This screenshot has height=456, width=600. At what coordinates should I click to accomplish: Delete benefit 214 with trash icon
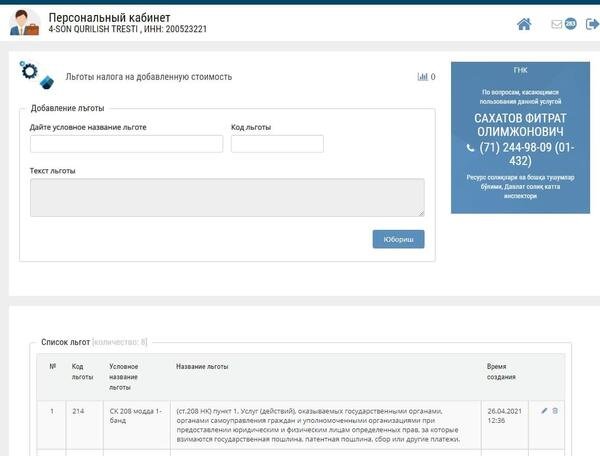(556, 410)
